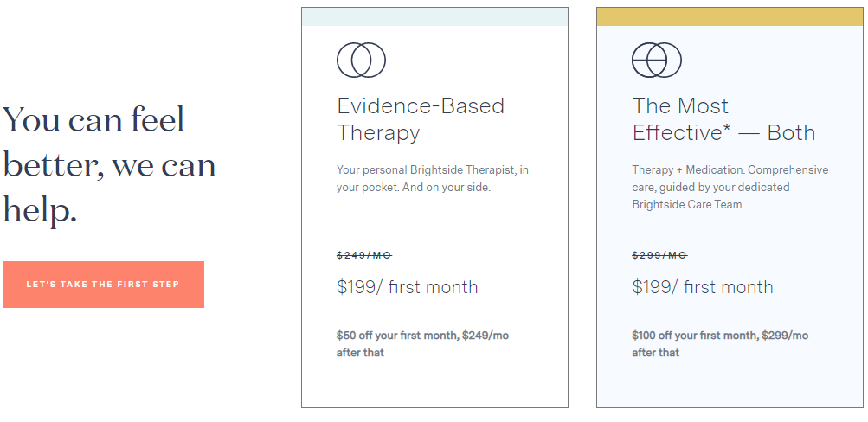Select the Evidence-Based Therapy heading
The image size is (868, 422).
click(421, 119)
